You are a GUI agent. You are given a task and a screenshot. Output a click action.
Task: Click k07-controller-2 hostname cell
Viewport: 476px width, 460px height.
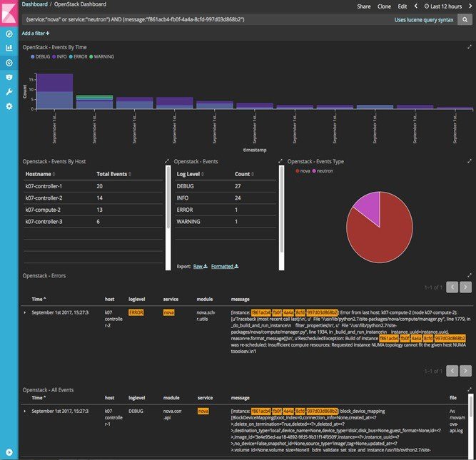click(44, 198)
